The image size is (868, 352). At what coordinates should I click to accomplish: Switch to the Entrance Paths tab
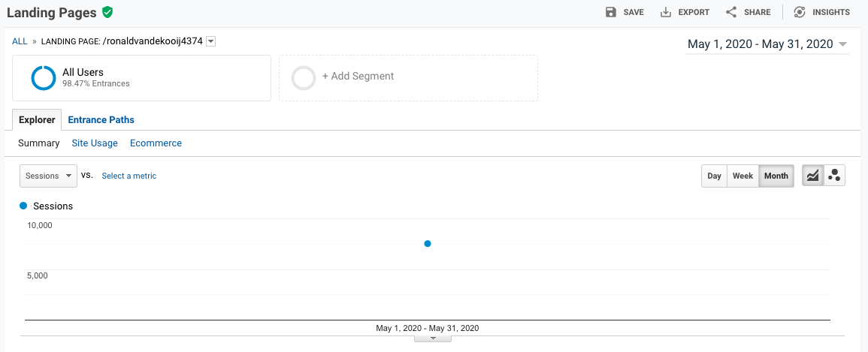(x=101, y=119)
